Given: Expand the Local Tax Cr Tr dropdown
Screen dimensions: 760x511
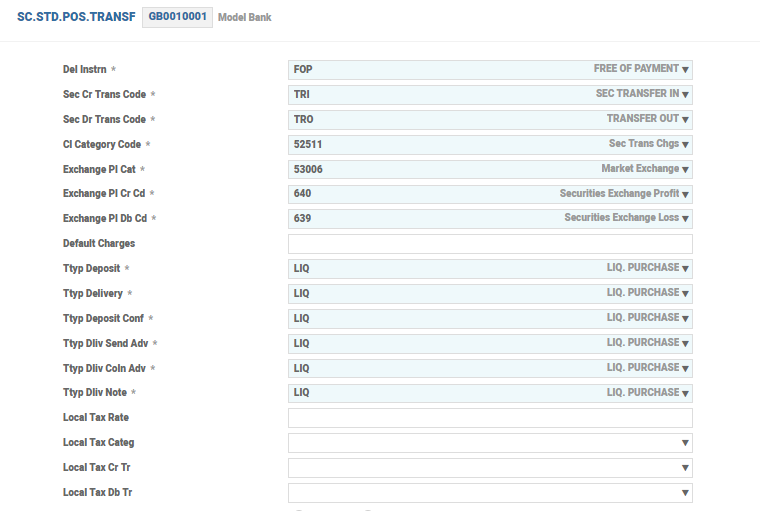Looking at the screenshot, I should tap(685, 468).
